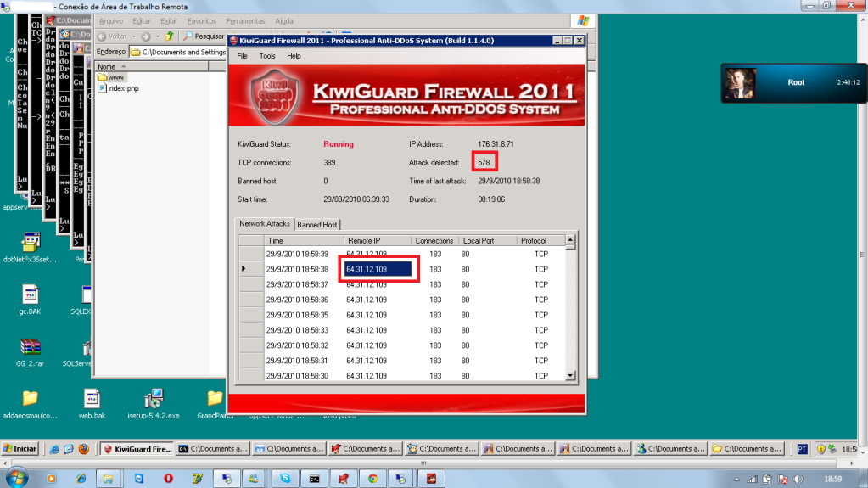Click the Chrome icon in the Windows taskbar
The height and width of the screenshot is (488, 868).
(x=372, y=479)
